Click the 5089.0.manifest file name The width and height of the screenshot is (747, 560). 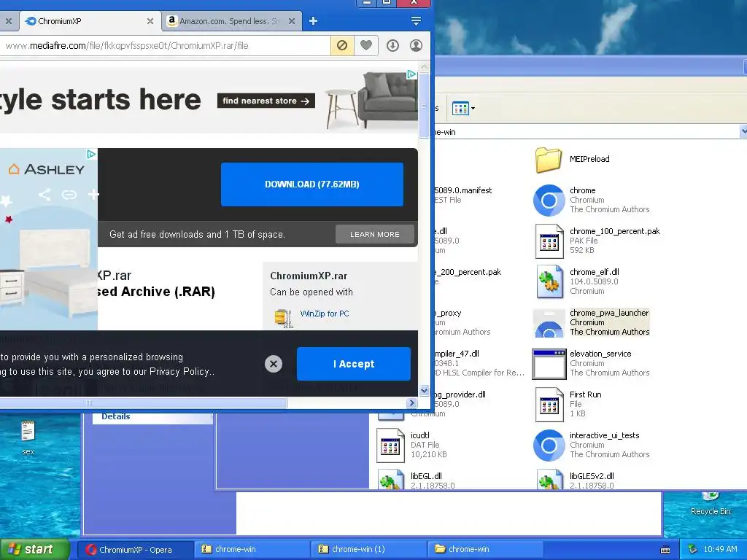click(462, 190)
